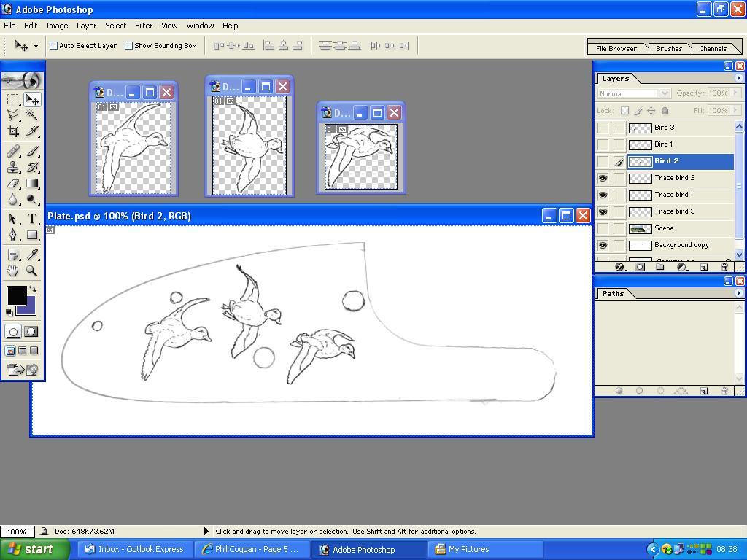Hide the Trace bird 1 layer
Image resolution: width=747 pixels, height=560 pixels.
click(603, 195)
